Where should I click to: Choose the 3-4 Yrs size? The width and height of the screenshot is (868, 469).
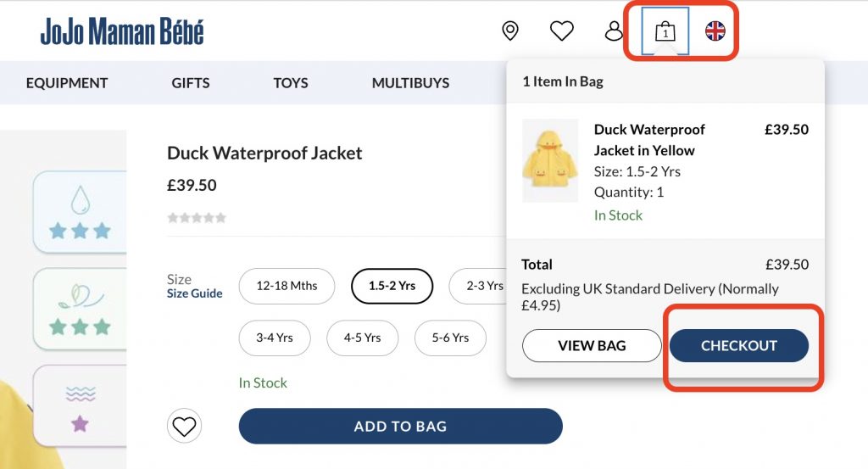pyautogui.click(x=275, y=338)
